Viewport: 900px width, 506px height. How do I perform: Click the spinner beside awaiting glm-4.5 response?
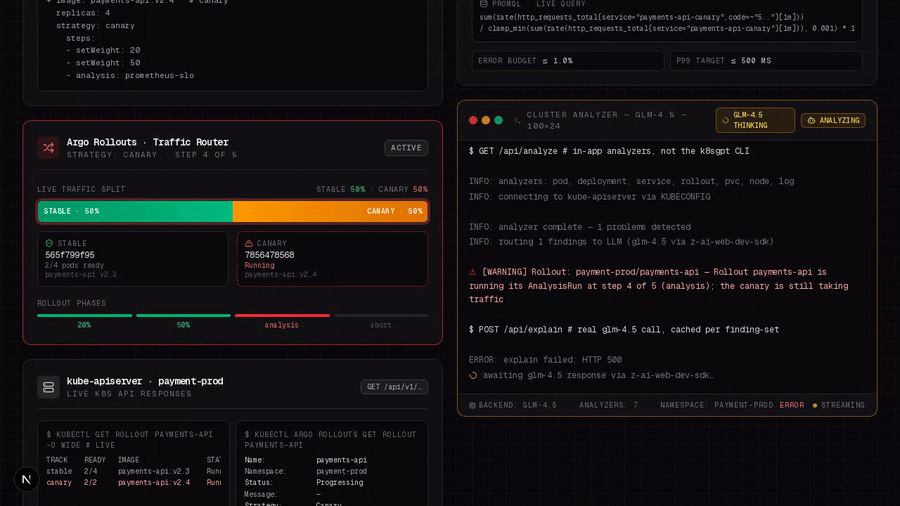(x=473, y=375)
